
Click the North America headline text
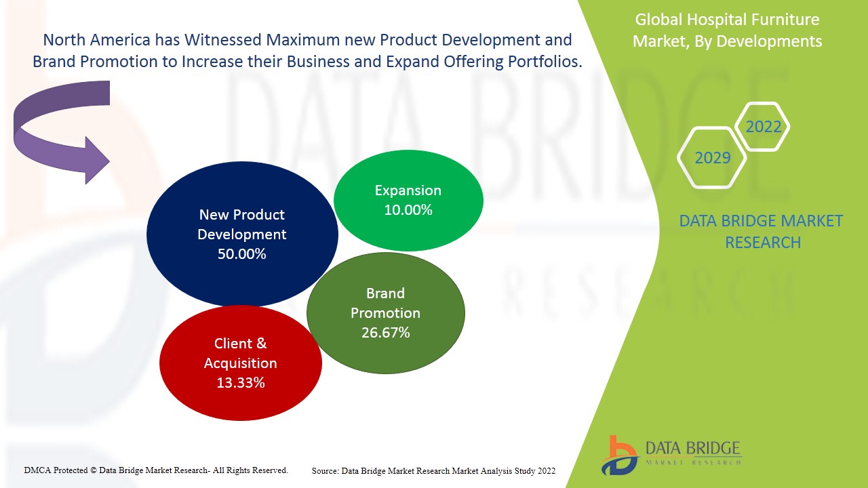(x=307, y=51)
